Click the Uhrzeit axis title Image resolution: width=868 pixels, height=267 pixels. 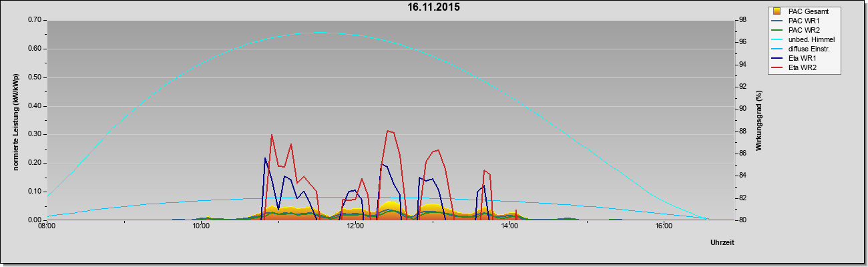[722, 242]
